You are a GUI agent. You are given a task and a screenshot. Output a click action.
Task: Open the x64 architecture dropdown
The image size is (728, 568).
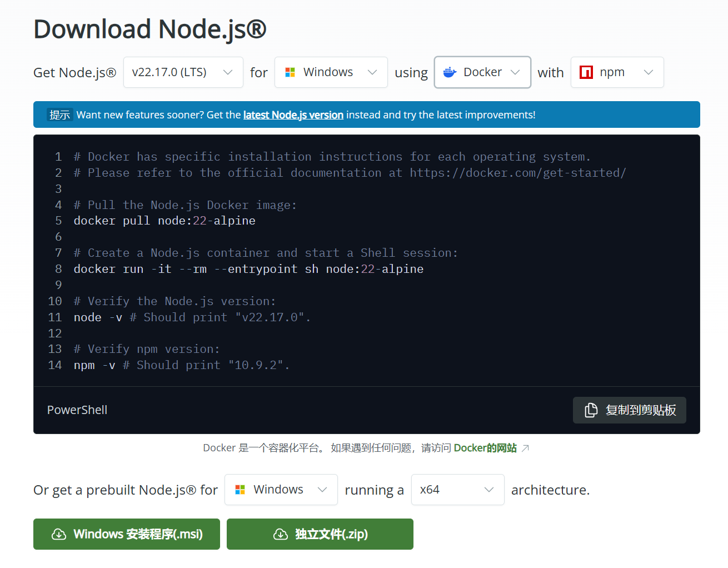(457, 490)
